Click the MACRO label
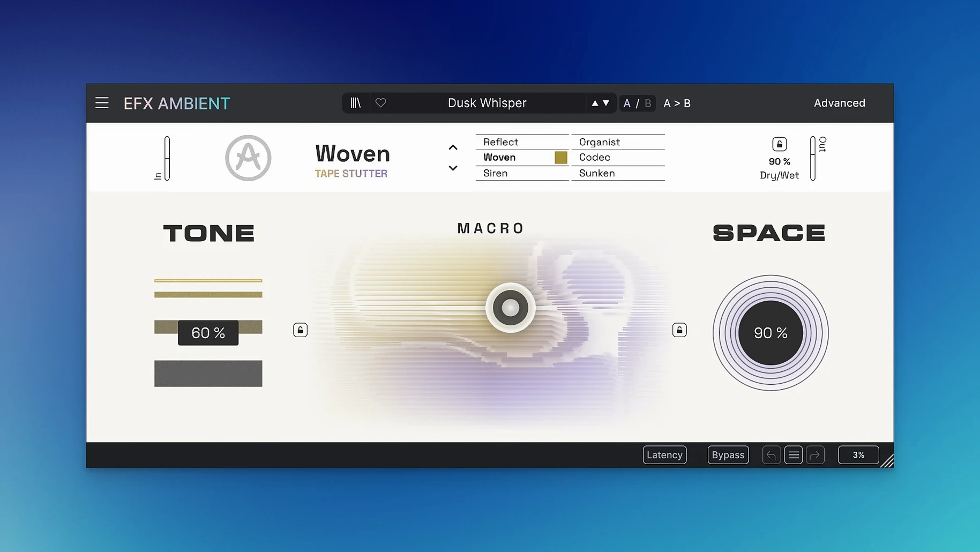 tap(490, 228)
